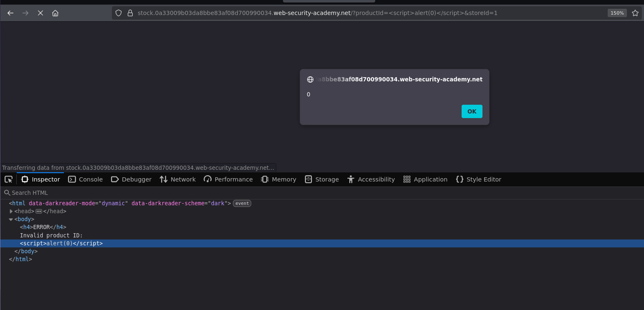Show event listeners on html element
This screenshot has height=310, width=644.
click(242, 204)
